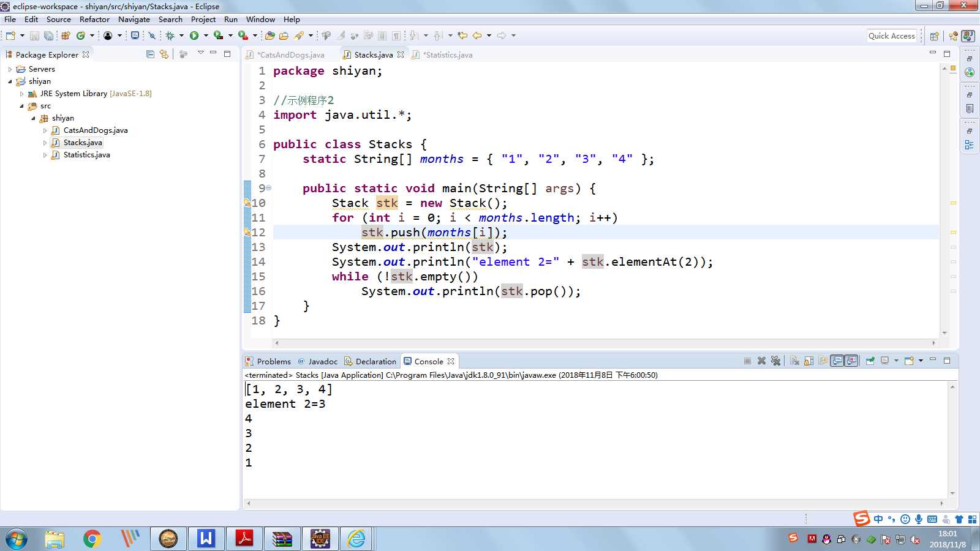Click Clear Console icon
The width and height of the screenshot is (980, 551).
point(794,361)
